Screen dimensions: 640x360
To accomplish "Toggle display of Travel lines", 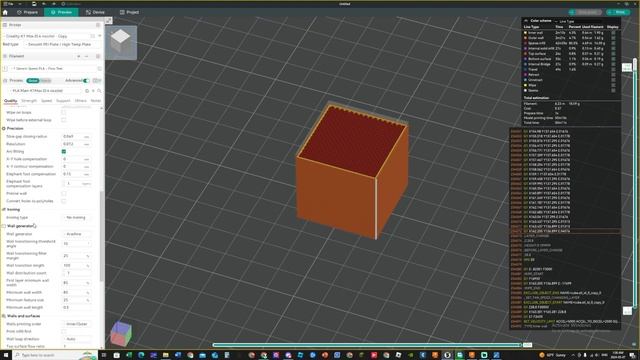I will [x=613, y=69].
